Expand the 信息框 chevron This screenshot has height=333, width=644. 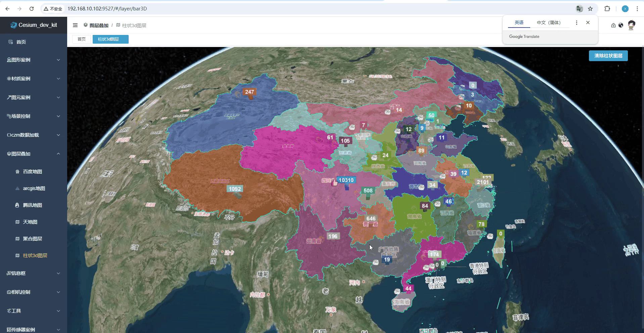(x=58, y=273)
